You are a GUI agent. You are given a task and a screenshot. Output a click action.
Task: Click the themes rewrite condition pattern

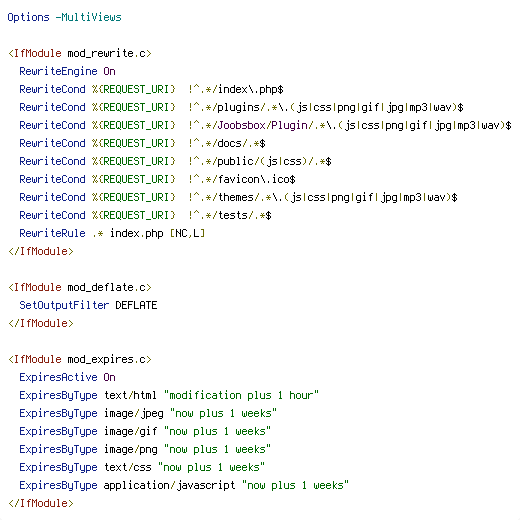pos(323,197)
